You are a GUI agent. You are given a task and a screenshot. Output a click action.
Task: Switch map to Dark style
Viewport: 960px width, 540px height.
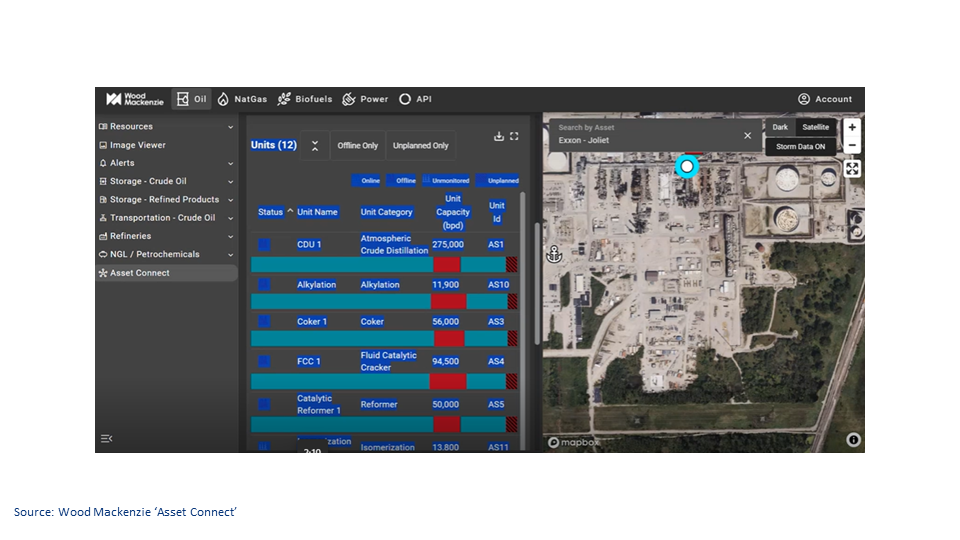click(x=780, y=128)
